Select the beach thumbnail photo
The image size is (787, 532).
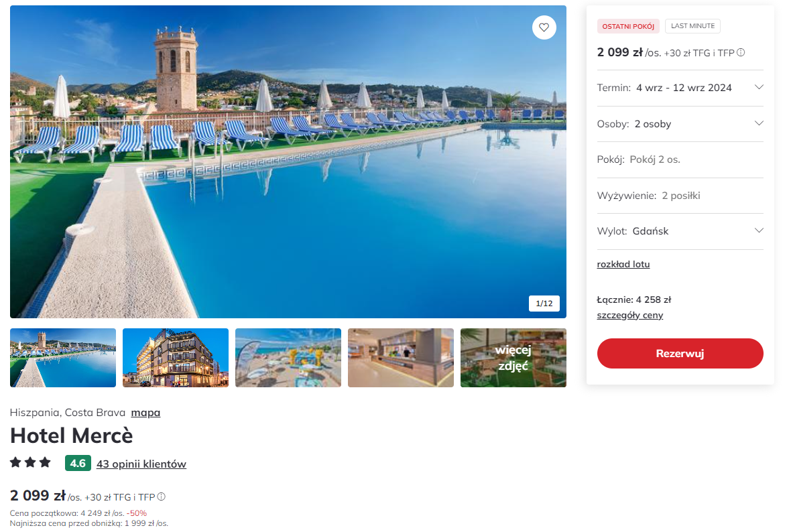click(288, 358)
